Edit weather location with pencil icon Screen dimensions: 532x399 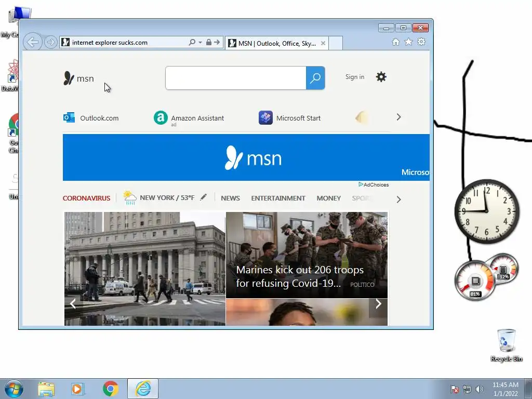tap(203, 197)
